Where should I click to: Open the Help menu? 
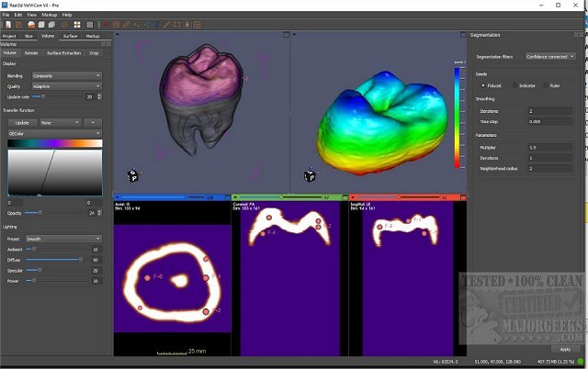pos(67,15)
